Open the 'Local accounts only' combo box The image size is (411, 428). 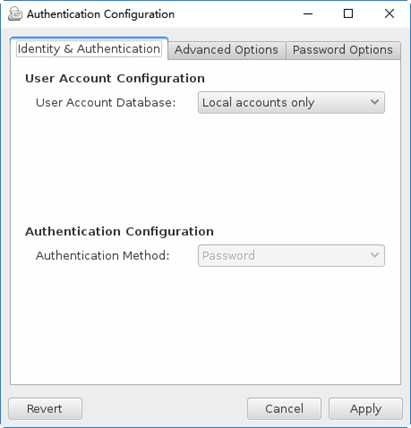pos(291,103)
